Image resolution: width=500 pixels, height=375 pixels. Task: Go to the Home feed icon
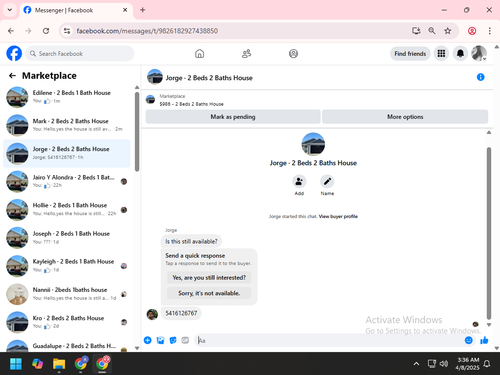[199, 53]
